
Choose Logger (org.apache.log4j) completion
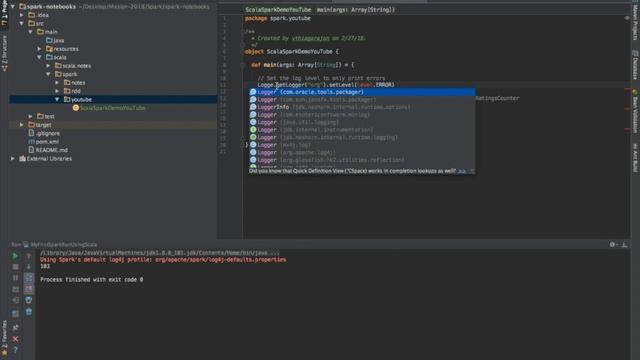coord(362,153)
